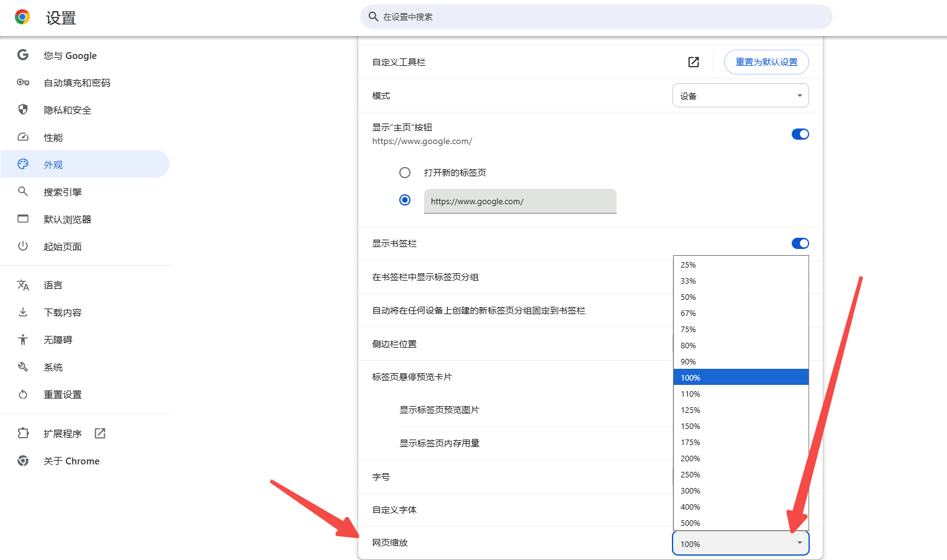The image size is (947, 560).
Task: Click 重置为默认设置 button
Action: click(x=766, y=62)
